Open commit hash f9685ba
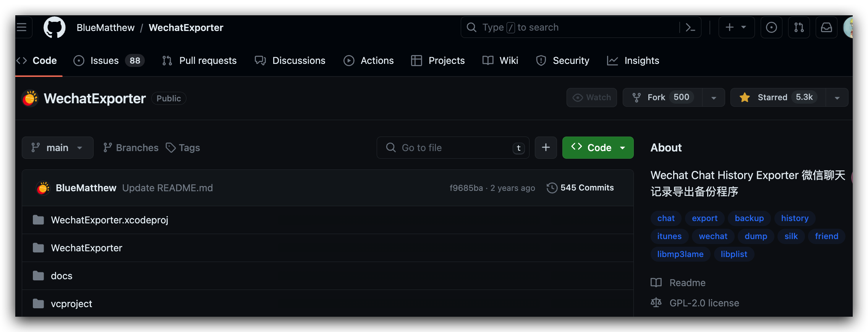Screen dimensions: 868x332 [x=466, y=188]
